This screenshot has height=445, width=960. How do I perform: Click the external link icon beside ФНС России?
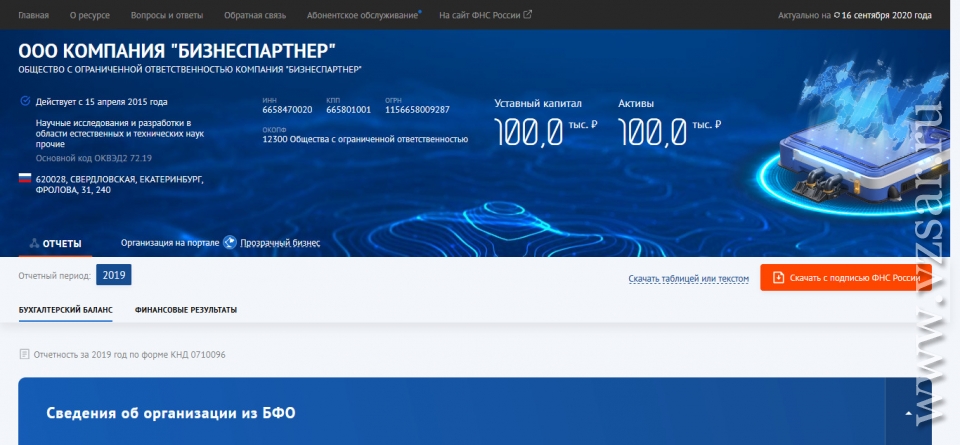coord(528,15)
